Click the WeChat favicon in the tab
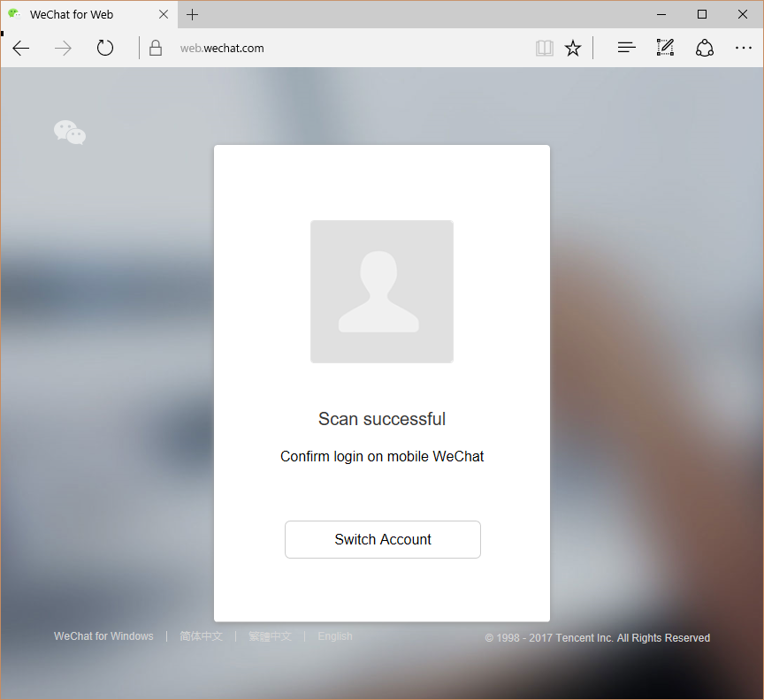 coord(14,13)
